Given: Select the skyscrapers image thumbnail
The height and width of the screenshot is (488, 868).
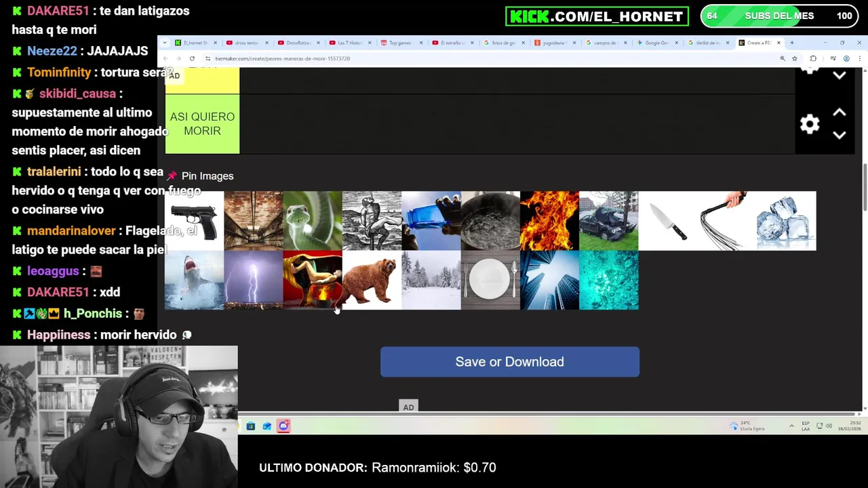Looking at the screenshot, I should (549, 280).
